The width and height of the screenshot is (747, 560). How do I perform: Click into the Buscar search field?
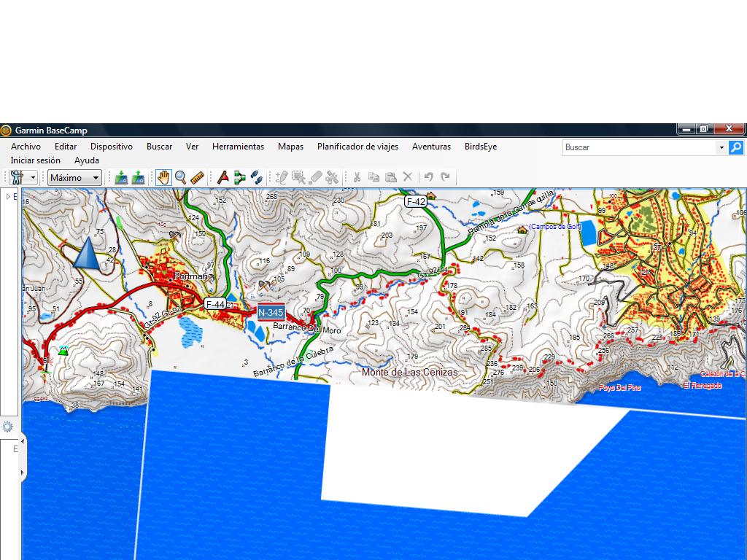point(639,147)
